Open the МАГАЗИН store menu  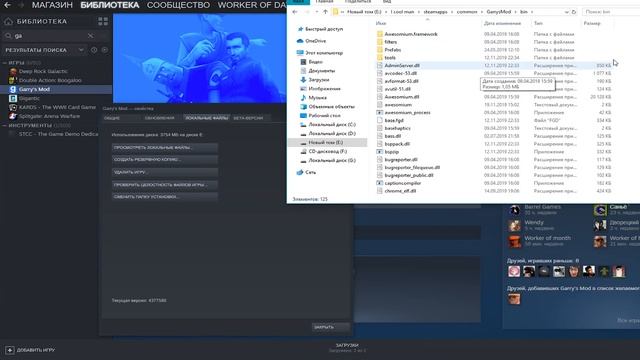[x=52, y=5]
